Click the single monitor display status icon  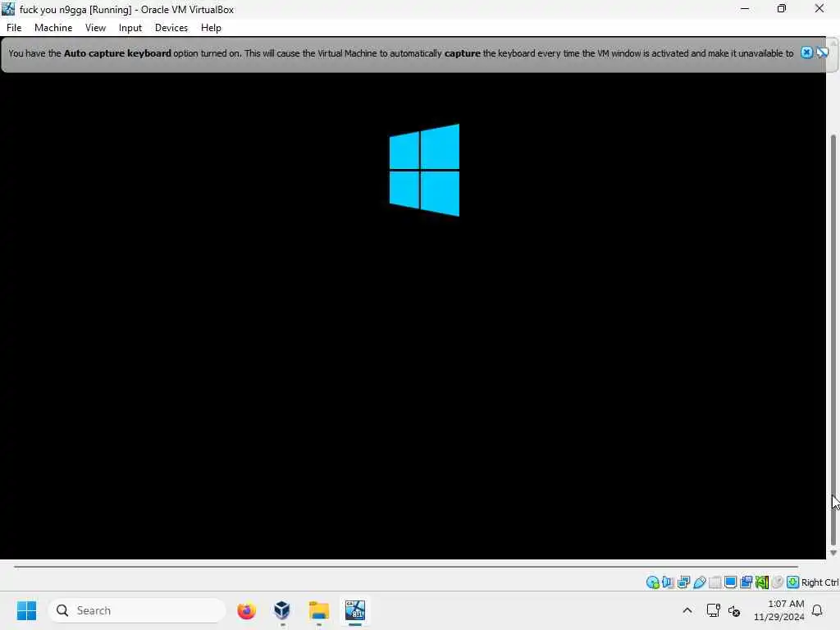(x=730, y=582)
